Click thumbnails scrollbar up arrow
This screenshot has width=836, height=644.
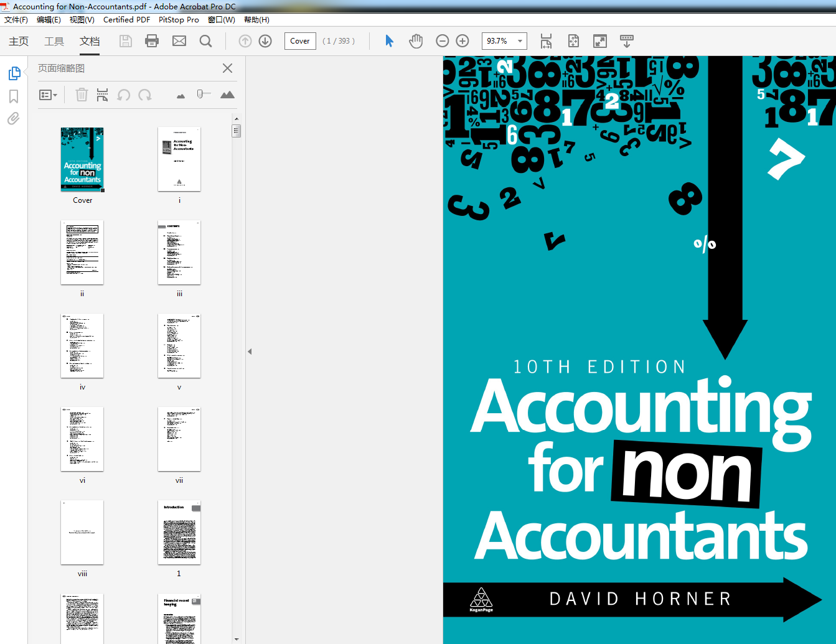(x=236, y=118)
